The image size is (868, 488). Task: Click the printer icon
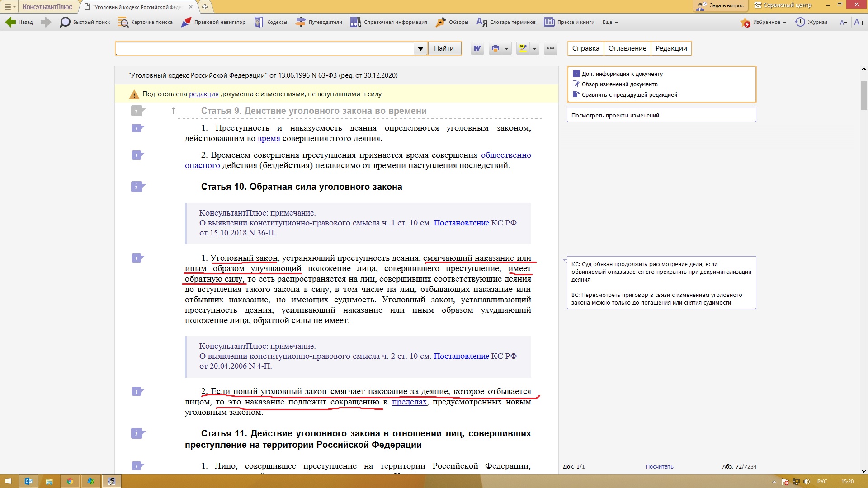point(495,48)
